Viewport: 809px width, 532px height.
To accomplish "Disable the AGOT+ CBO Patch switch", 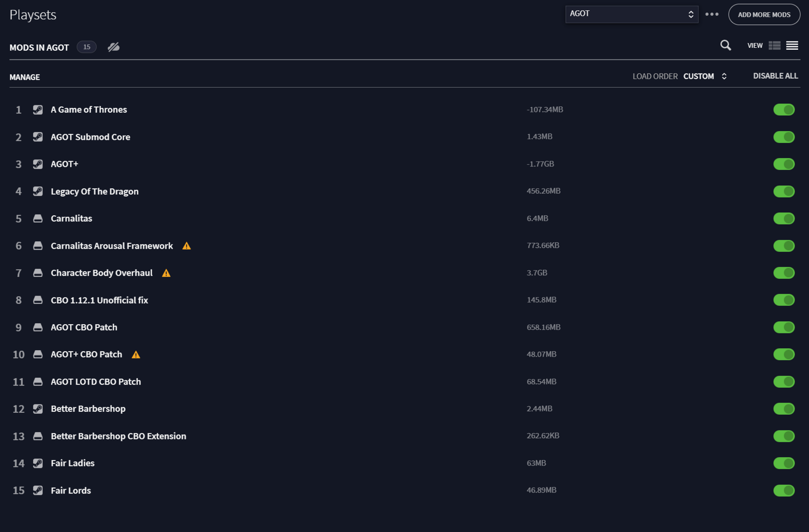I will coord(784,354).
